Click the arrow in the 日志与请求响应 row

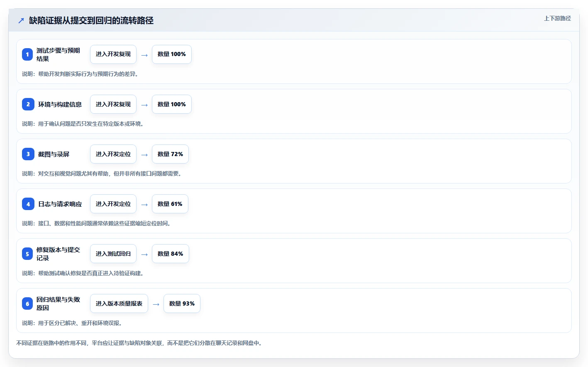[144, 204]
